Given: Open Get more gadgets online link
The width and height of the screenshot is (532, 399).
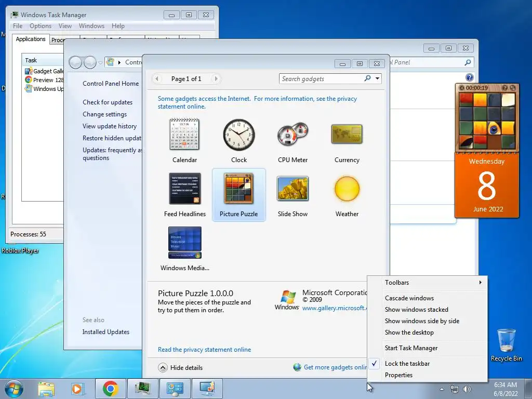Looking at the screenshot, I should click(x=331, y=367).
